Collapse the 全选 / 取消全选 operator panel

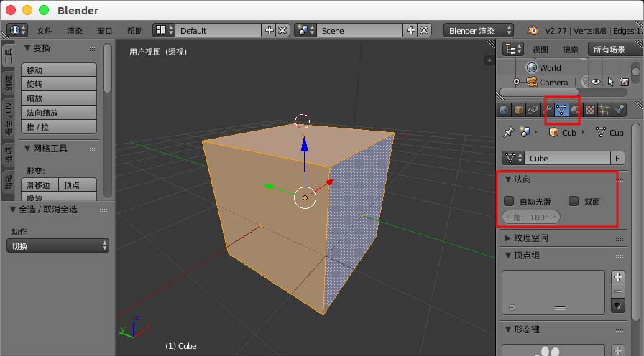click(13, 210)
